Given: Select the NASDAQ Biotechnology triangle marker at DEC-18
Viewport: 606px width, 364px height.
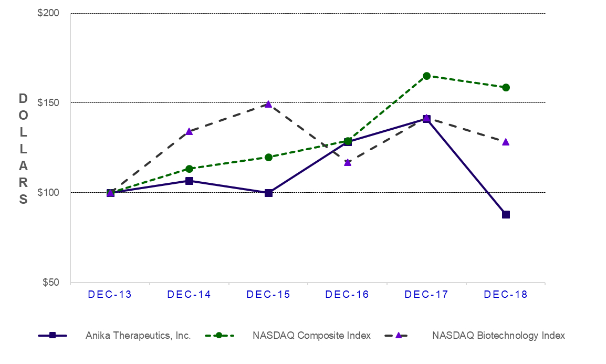Looking at the screenshot, I should tap(506, 142).
